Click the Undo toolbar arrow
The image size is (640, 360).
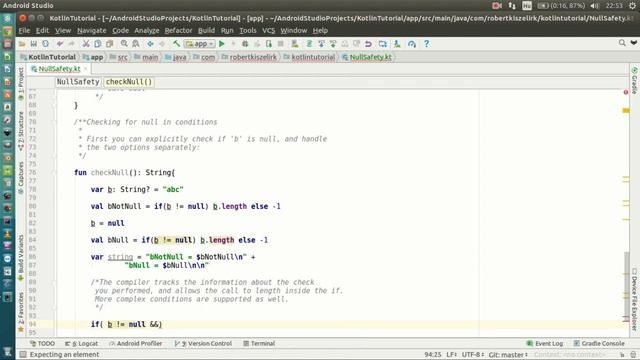[x=60, y=44]
